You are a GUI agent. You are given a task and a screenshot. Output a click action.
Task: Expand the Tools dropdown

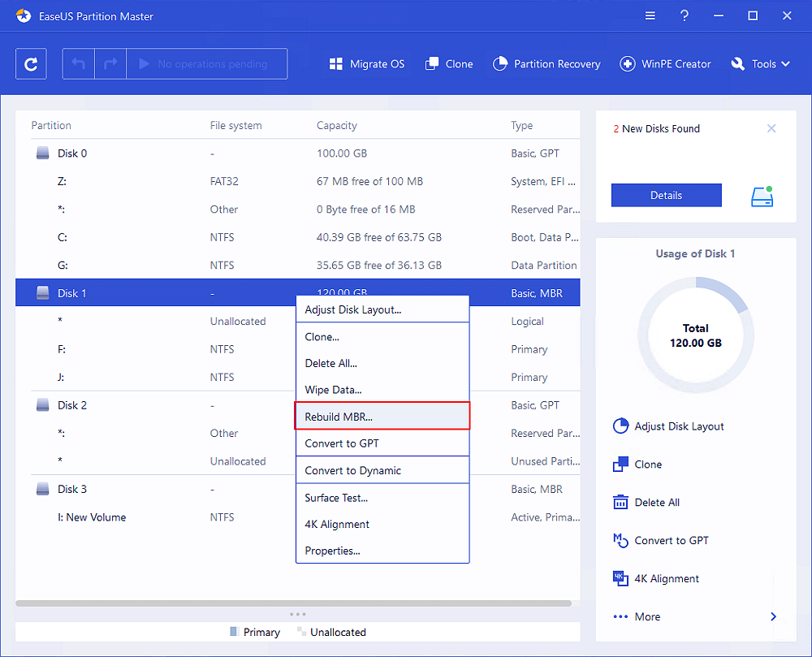[760, 63]
